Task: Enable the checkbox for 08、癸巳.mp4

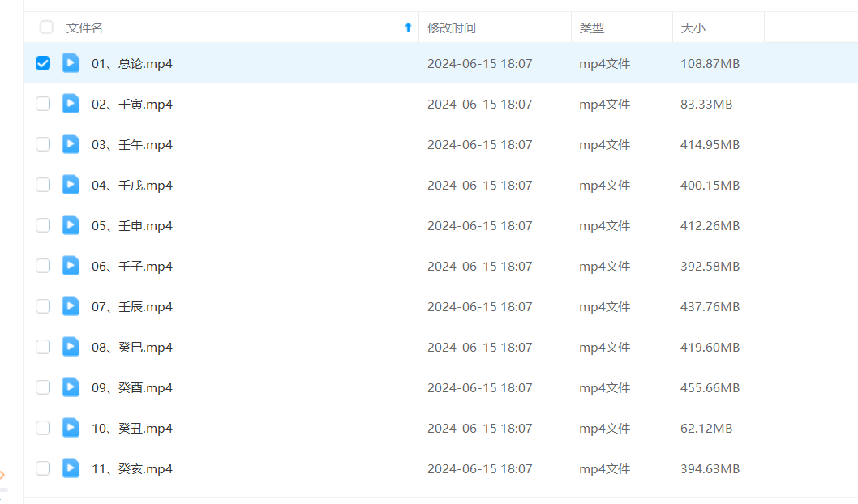Action: tap(43, 347)
